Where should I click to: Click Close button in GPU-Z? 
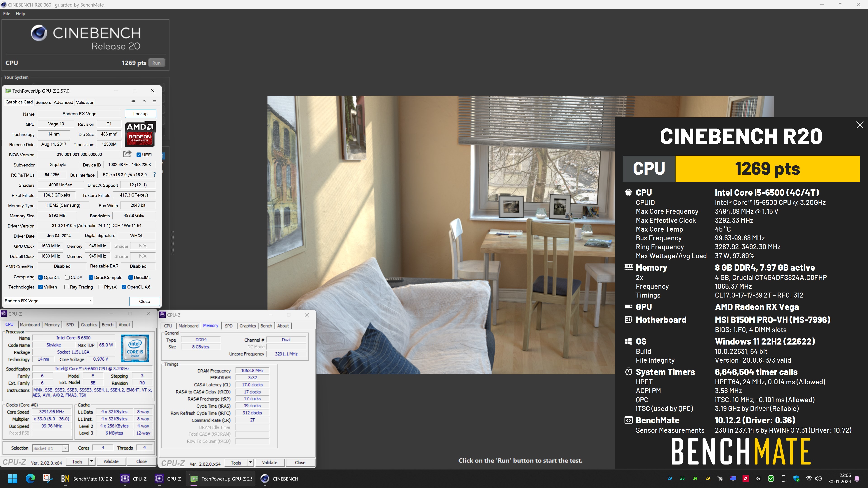point(145,301)
